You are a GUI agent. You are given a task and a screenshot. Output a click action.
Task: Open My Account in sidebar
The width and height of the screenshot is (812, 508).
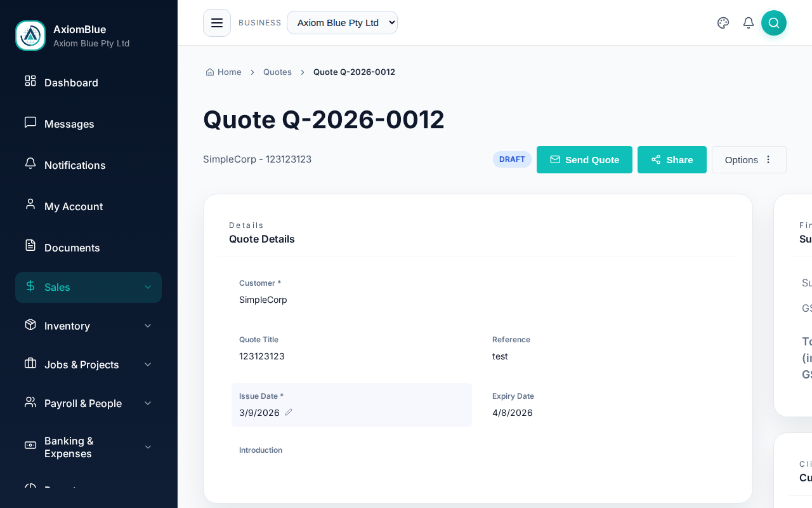click(x=88, y=206)
